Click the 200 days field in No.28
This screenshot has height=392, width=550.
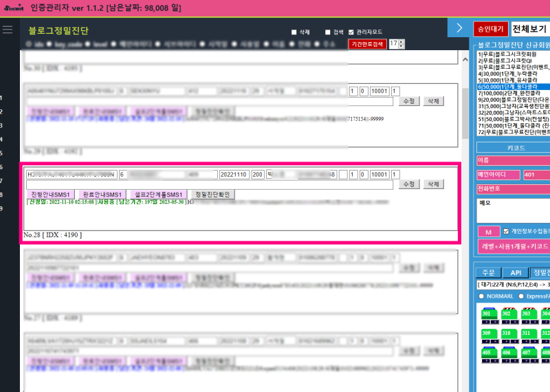coord(258,175)
